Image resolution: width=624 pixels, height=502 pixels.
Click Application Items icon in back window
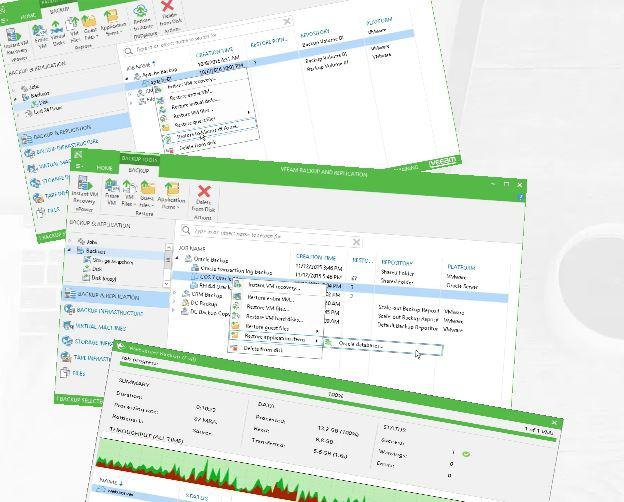[x=111, y=17]
